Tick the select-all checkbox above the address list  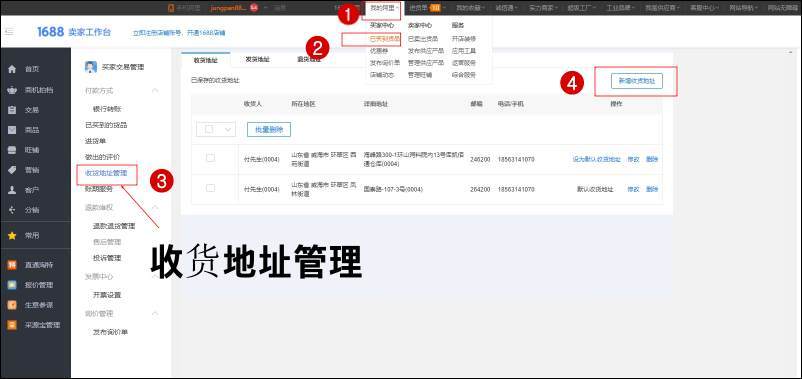(209, 129)
